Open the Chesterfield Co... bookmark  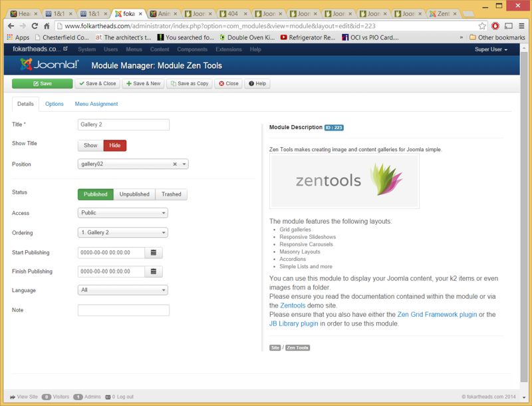tap(62, 37)
